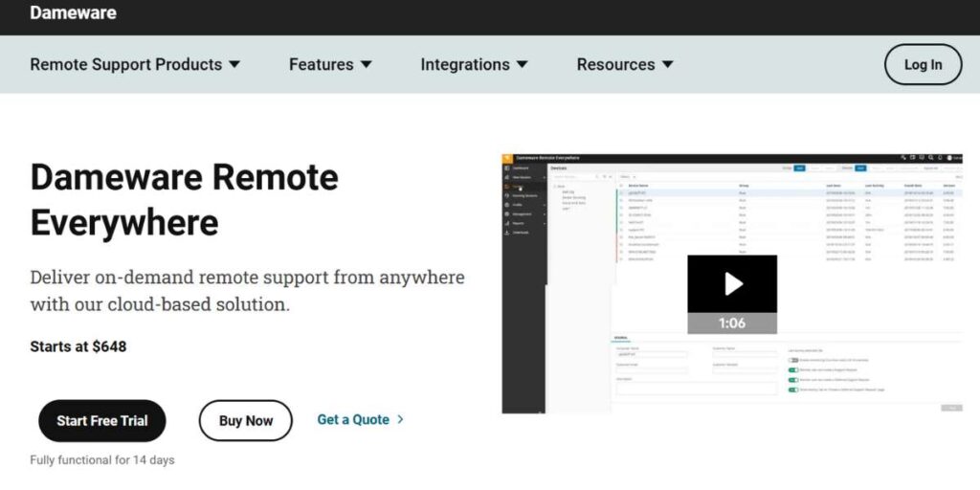Screen dimensions: 980x490
Task: Open the Resources dropdown menu
Action: [624, 64]
